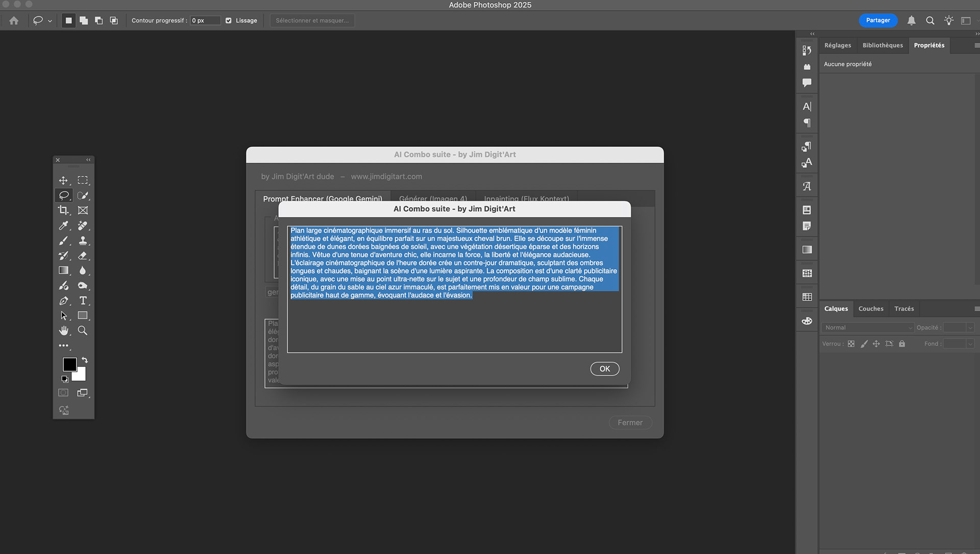The width and height of the screenshot is (980, 554).
Task: Switch to the Générer (Imagen 4) tab
Action: coord(433,198)
